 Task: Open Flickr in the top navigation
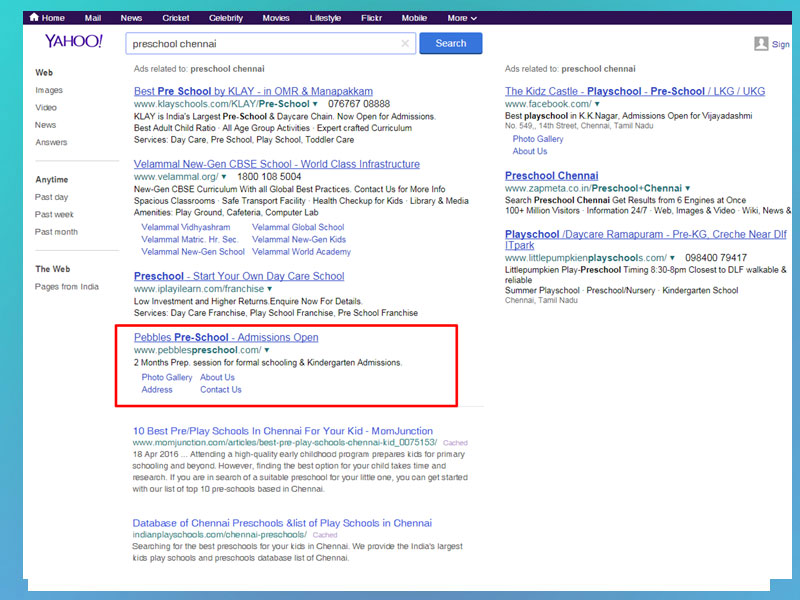pyautogui.click(x=371, y=18)
